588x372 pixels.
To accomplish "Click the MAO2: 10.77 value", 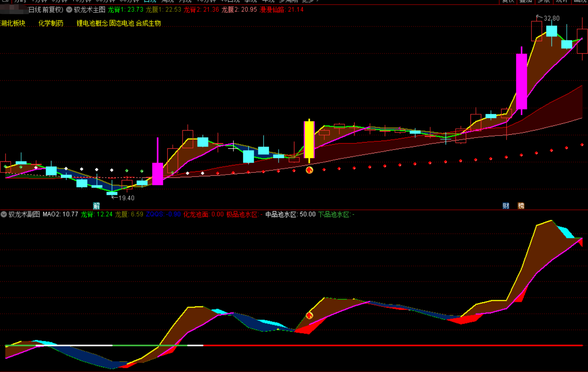I will tap(60, 214).
